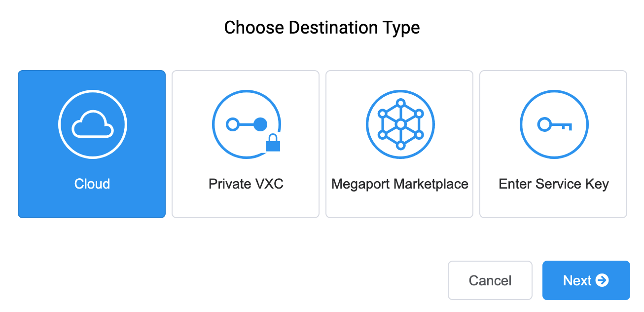Click the filled dot endpoint in VXC icon

click(x=260, y=124)
